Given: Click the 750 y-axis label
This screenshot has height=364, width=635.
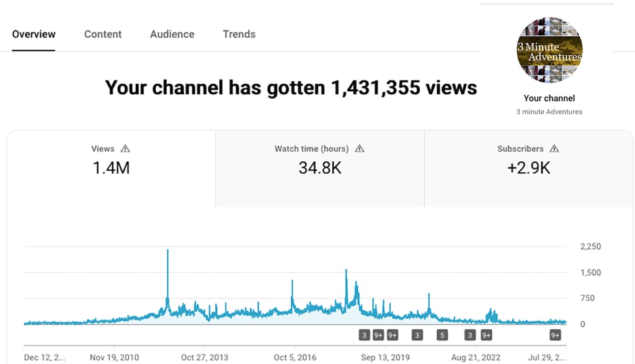Looking at the screenshot, I should (x=587, y=298).
